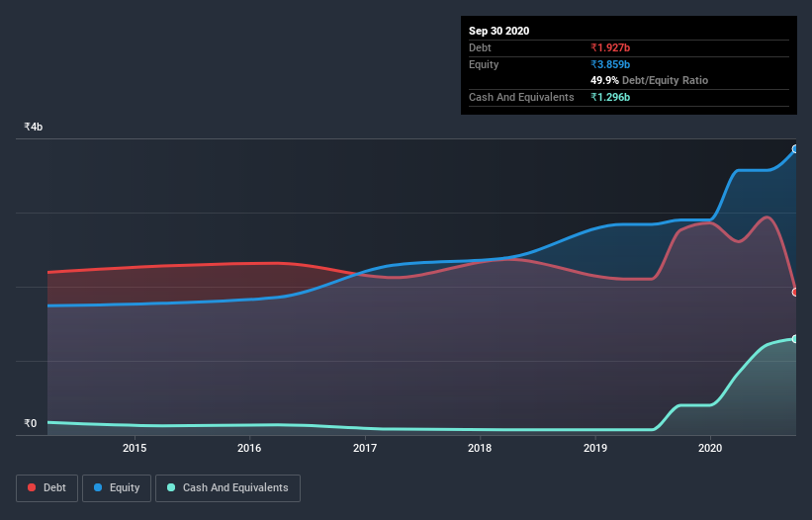Select the 2016 axis label
This screenshot has width=812, height=520.
pos(249,448)
